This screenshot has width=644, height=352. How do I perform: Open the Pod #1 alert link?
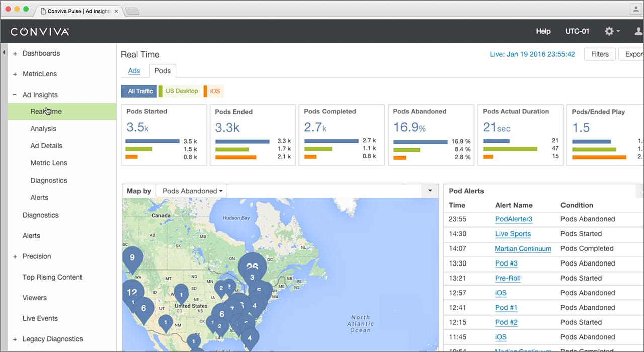[506, 308]
